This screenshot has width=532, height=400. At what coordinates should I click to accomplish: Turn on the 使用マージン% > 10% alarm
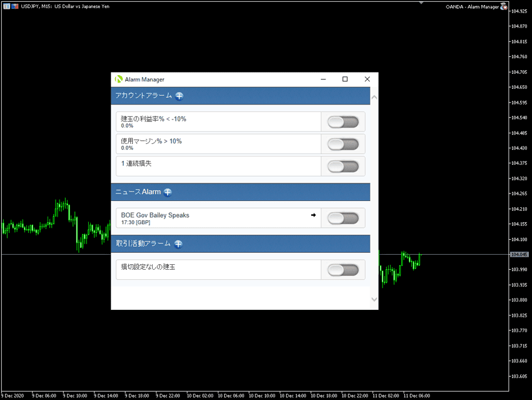[342, 144]
